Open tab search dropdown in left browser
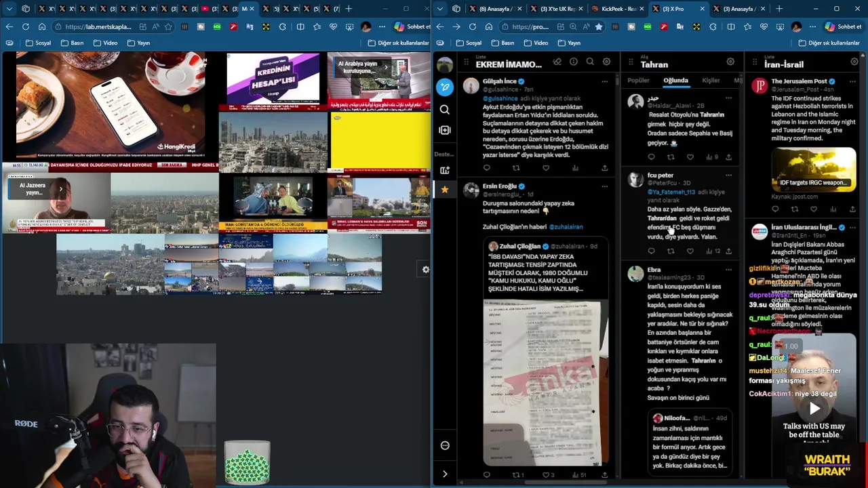The height and width of the screenshot is (488, 868). point(8,9)
